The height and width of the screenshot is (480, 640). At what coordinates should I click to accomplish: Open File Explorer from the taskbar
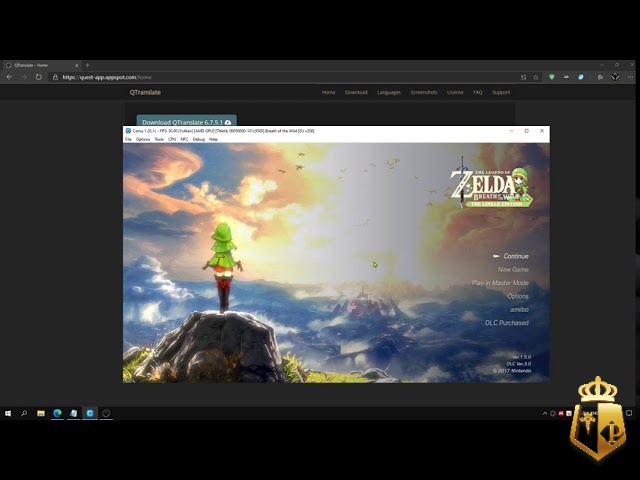[41, 413]
